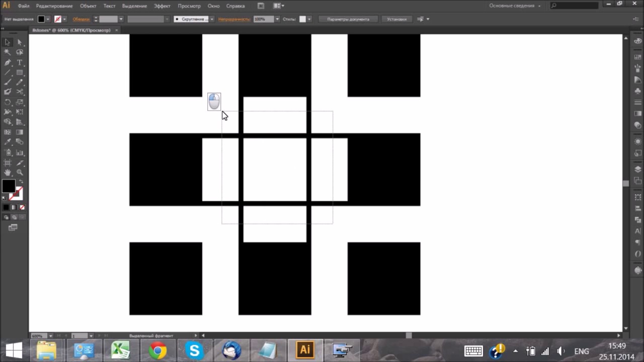Image resolution: width=644 pixels, height=362 pixels.
Task: Open zoom level dropdown in status bar
Action: (50, 335)
